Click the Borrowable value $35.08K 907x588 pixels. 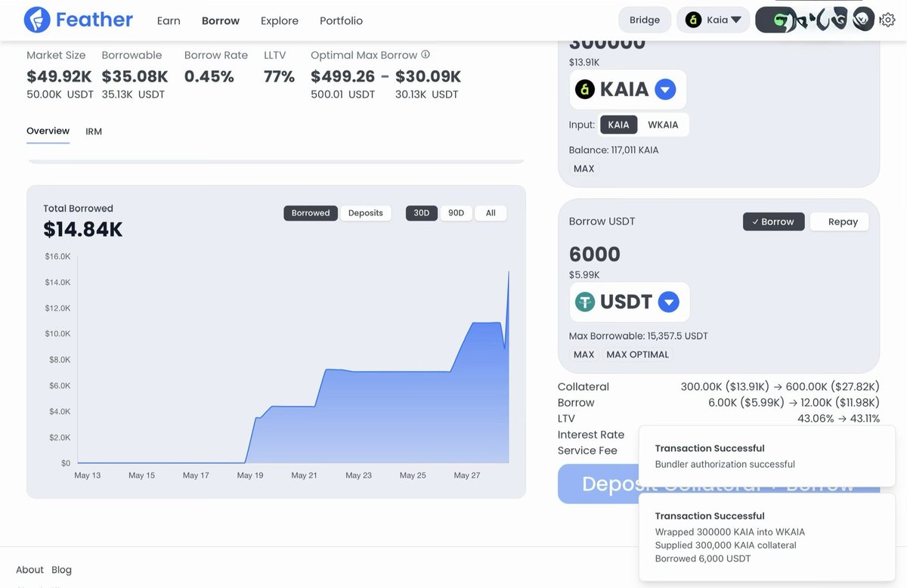135,76
